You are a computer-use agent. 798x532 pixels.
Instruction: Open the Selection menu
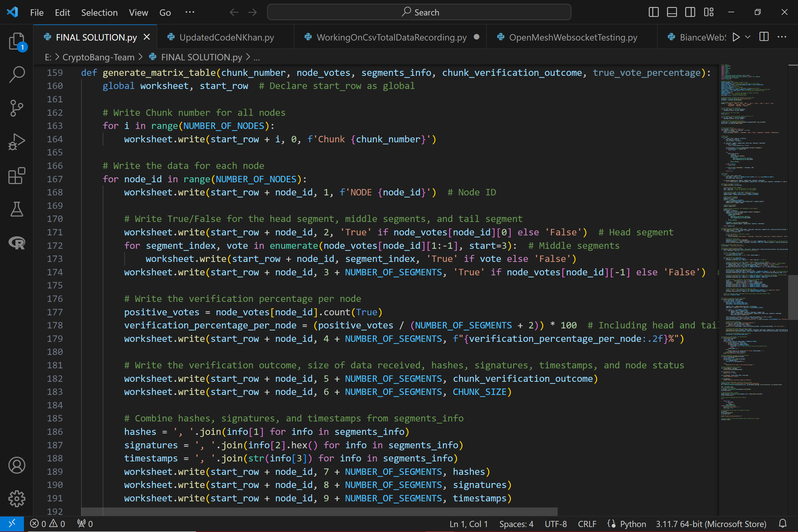(99, 13)
